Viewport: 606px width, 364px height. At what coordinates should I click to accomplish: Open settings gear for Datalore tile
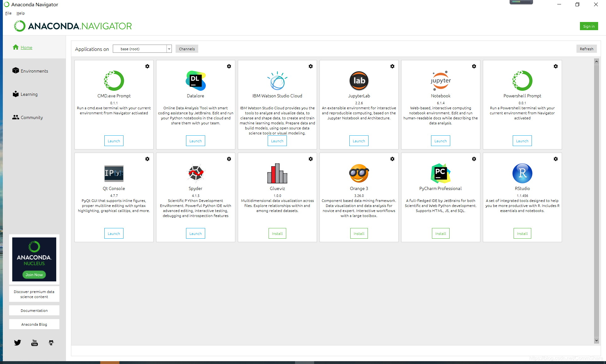tap(229, 66)
